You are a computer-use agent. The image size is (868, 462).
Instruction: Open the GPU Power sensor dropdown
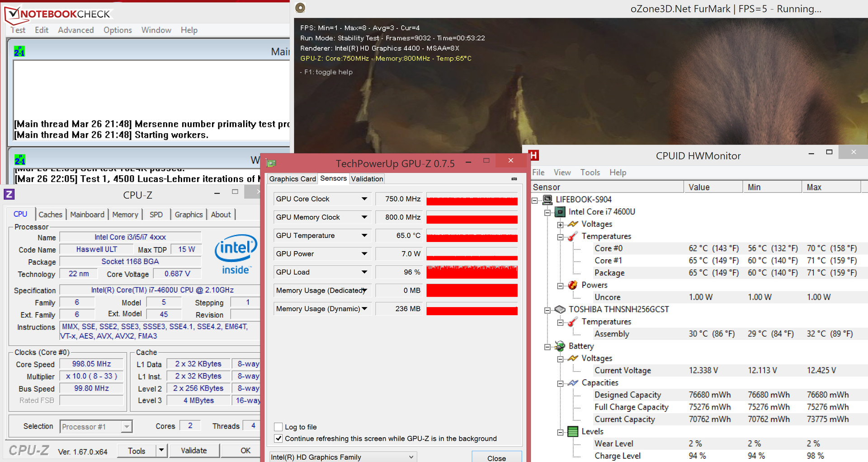(x=364, y=254)
